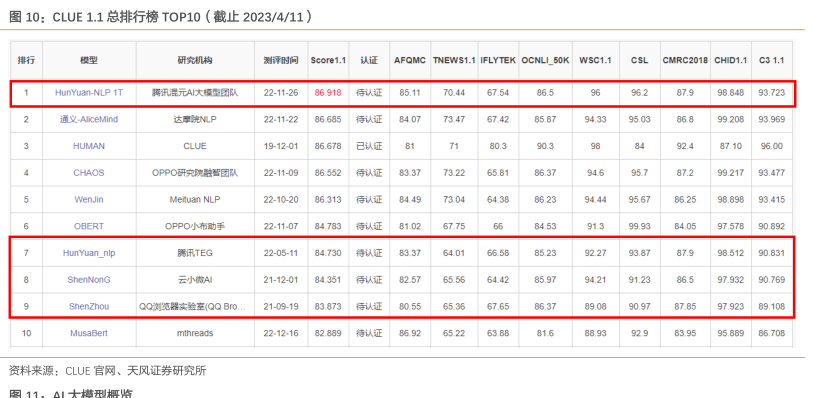Click the AFQMC column header

tap(410, 60)
